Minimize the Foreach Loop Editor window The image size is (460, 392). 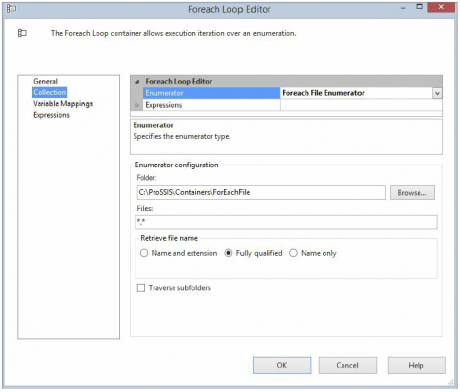pos(403,8)
